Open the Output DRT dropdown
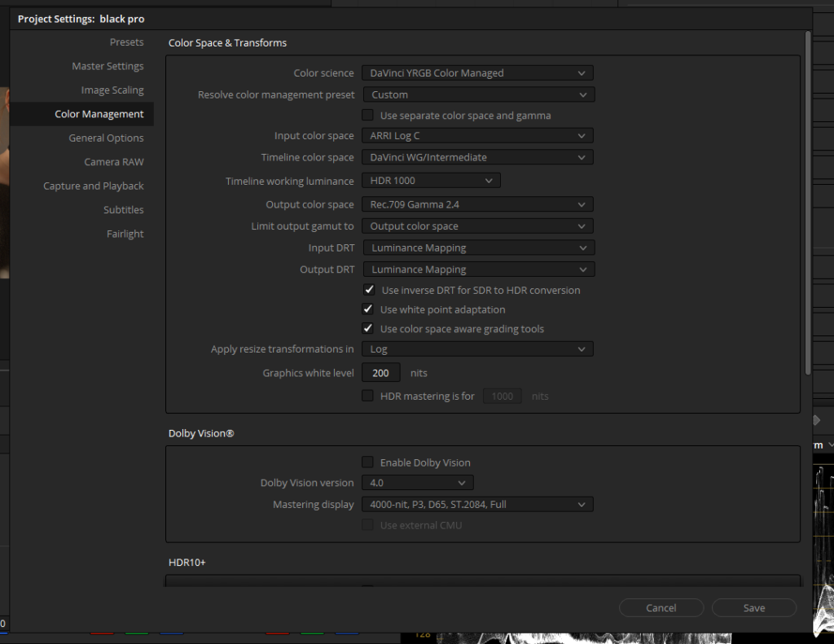Image resolution: width=834 pixels, height=644 pixels. coord(479,269)
